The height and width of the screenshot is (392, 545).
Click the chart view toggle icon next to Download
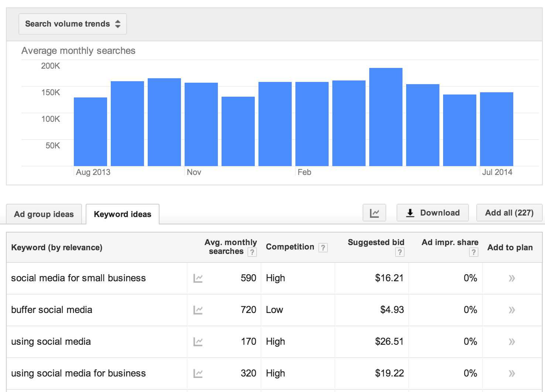(374, 213)
